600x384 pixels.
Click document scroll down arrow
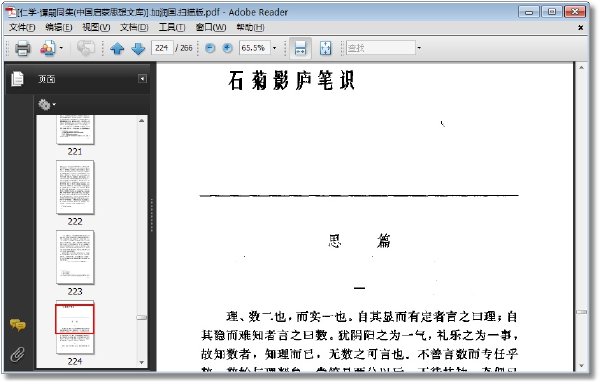click(581, 366)
